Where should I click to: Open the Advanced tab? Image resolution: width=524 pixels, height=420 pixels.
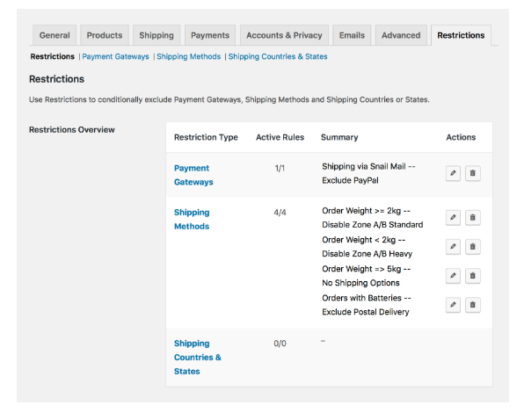(x=401, y=35)
